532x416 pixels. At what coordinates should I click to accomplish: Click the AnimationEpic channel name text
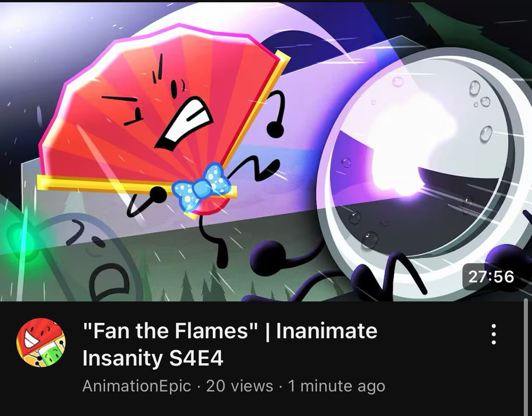click(x=136, y=386)
